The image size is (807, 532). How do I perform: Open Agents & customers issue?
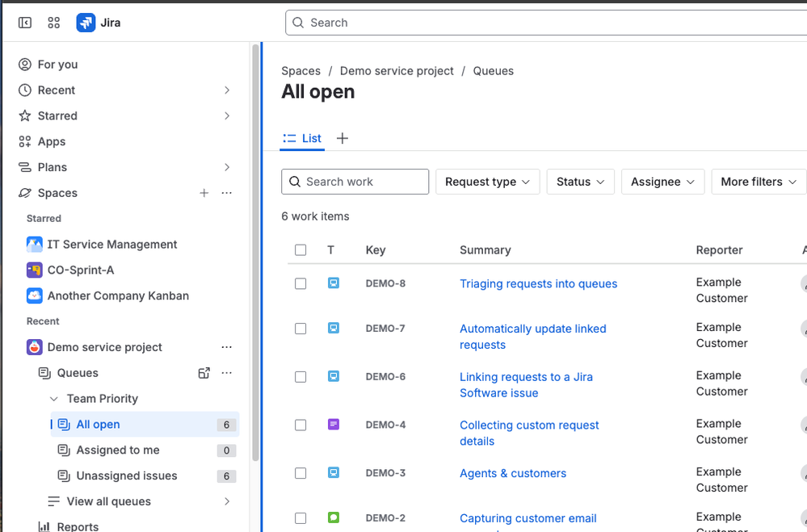coord(513,473)
